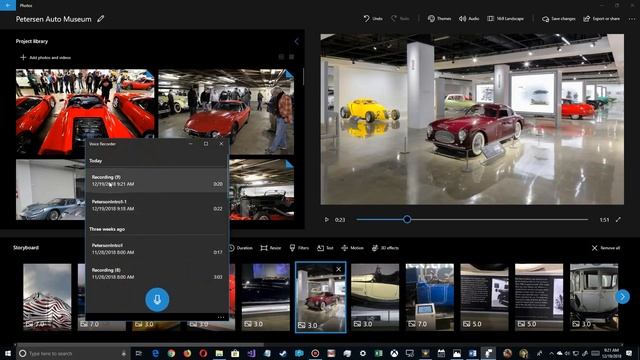Click Save changes to cloud
This screenshot has width=640, height=360.
coord(558,19)
